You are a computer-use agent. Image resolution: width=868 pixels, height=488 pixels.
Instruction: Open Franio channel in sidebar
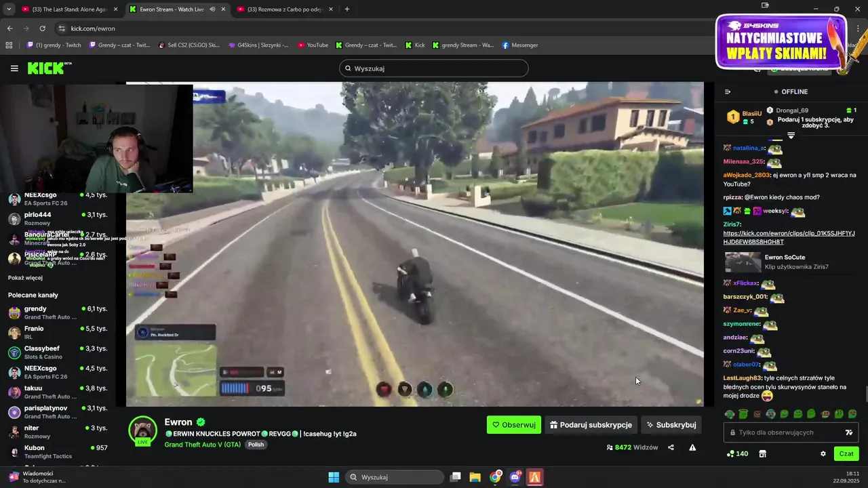point(58,332)
